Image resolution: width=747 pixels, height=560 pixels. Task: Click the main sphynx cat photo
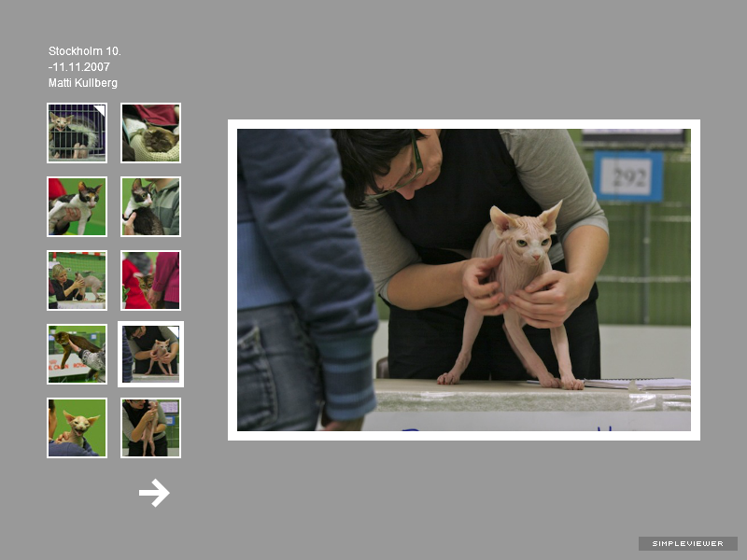464,280
